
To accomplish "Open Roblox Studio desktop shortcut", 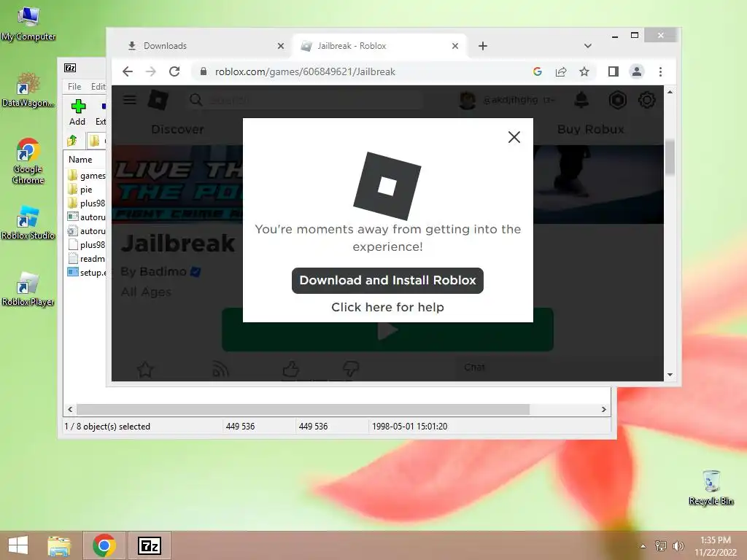I will click(x=28, y=222).
